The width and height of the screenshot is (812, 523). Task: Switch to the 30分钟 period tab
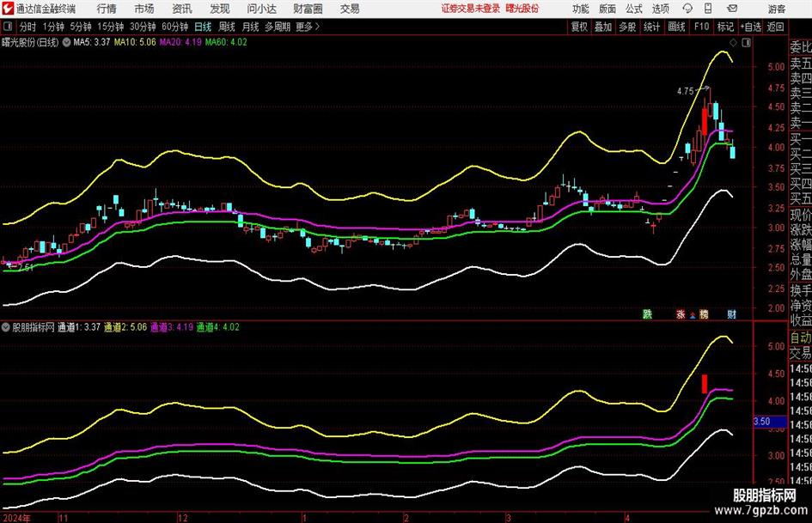(x=143, y=27)
